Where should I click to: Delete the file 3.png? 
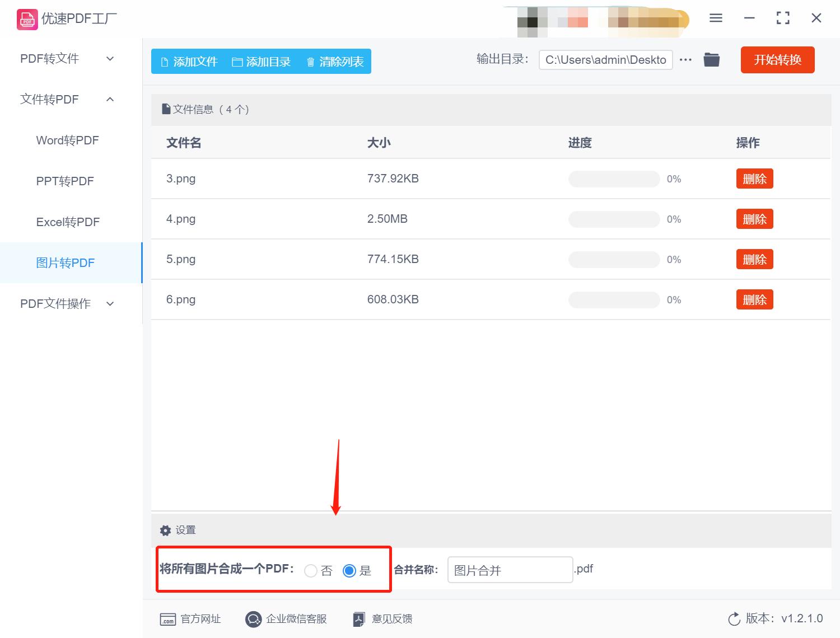coord(754,179)
